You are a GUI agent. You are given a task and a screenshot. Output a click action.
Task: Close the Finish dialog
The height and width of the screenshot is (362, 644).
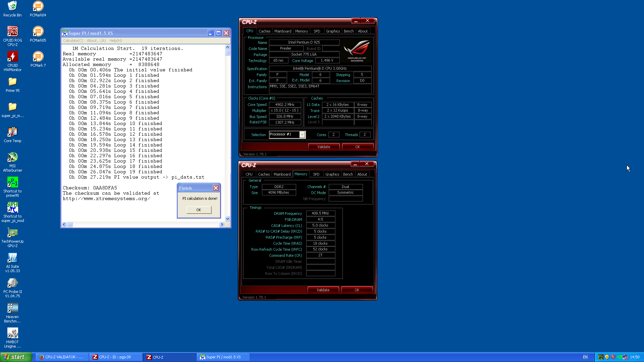[216, 188]
